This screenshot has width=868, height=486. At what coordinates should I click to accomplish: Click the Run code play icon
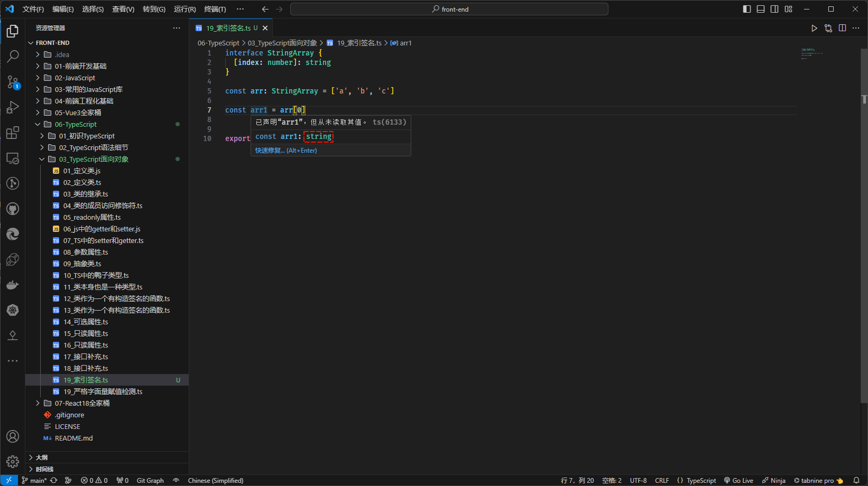[814, 28]
